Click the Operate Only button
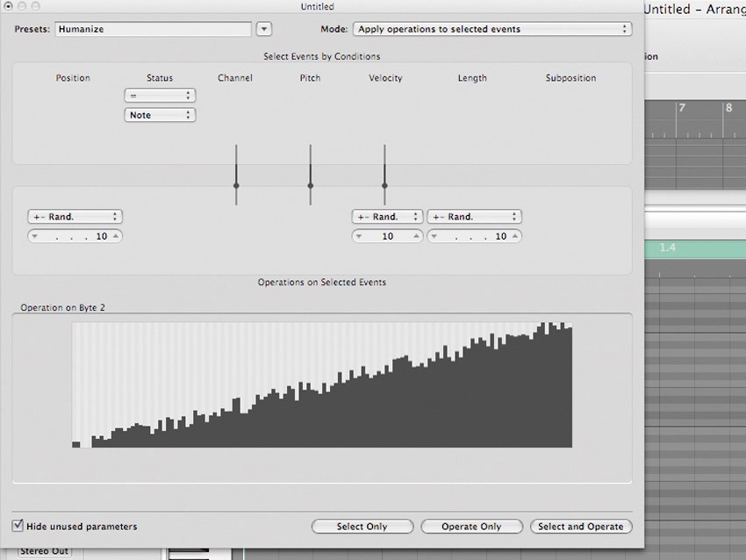Screen dimensions: 746x560 coord(471,527)
